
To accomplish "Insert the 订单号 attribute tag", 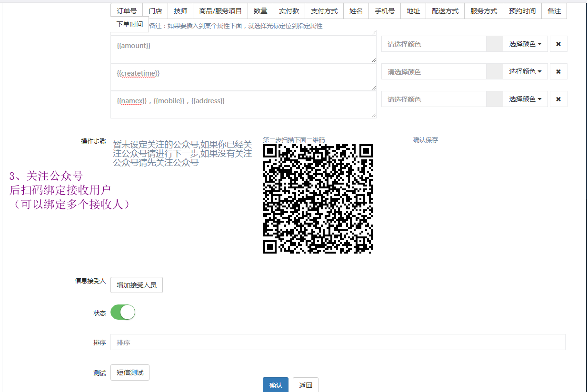I will (127, 11).
